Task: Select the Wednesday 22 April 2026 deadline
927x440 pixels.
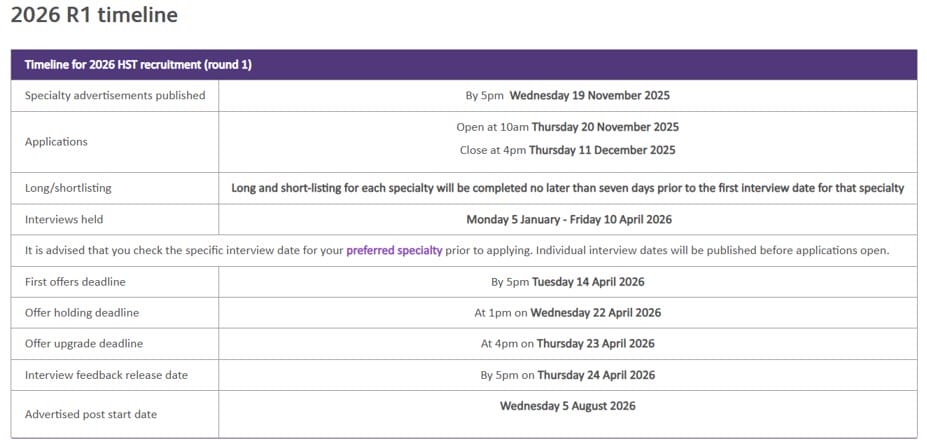Action: (595, 313)
